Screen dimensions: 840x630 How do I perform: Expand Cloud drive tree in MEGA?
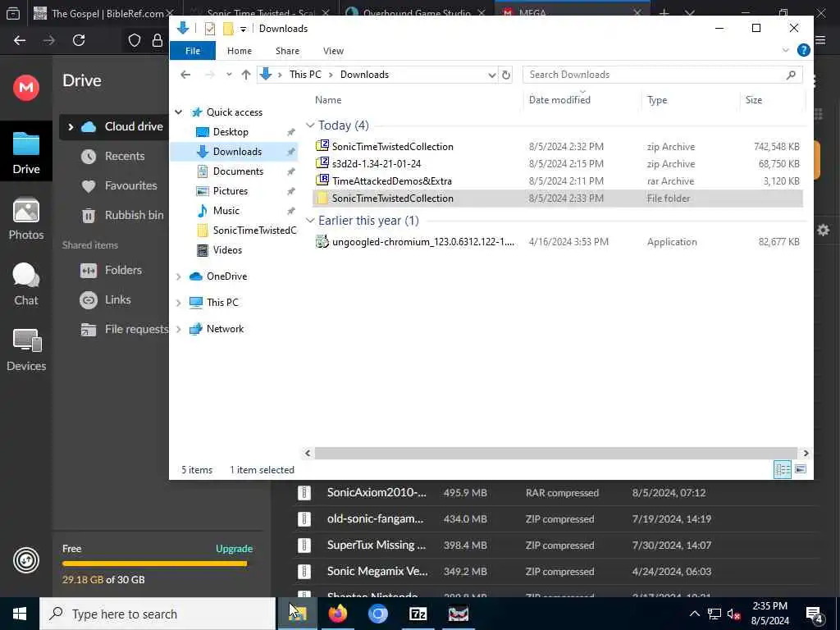pyautogui.click(x=71, y=127)
